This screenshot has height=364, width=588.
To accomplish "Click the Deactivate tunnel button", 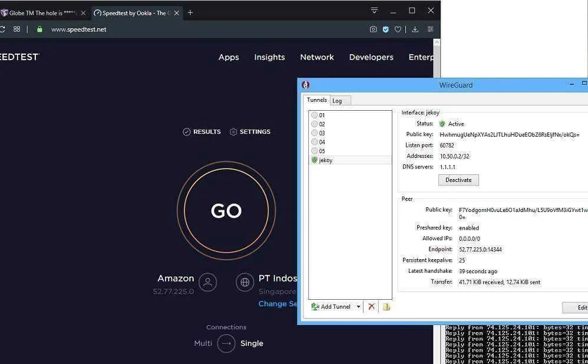I will (458, 180).
